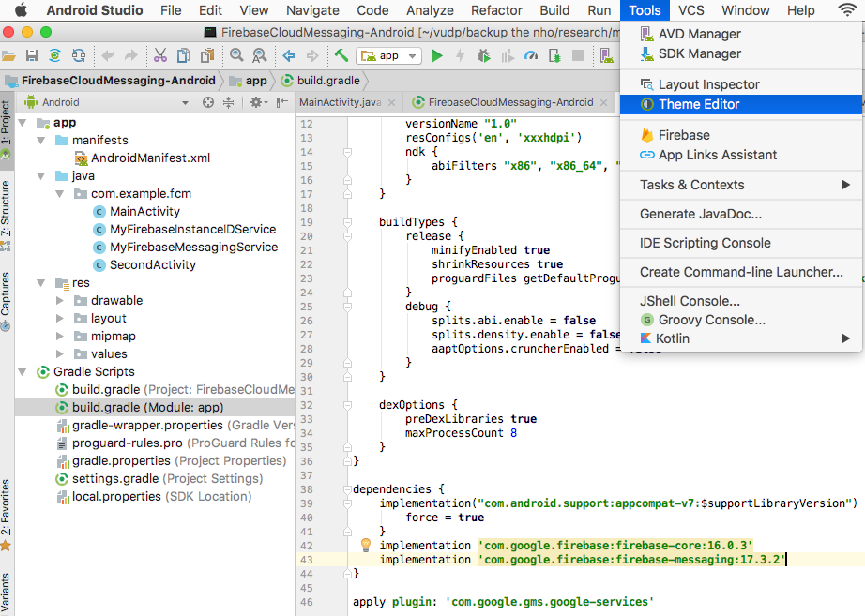
Task: Open Project panel gear settings
Action: coord(254,102)
